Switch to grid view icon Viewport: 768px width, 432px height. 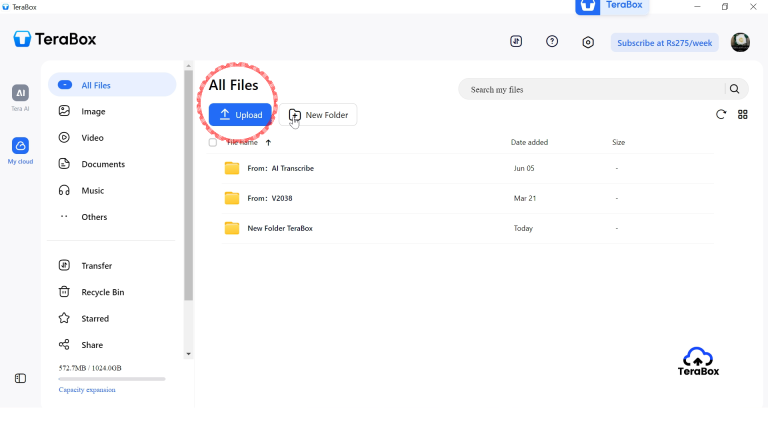click(x=743, y=115)
